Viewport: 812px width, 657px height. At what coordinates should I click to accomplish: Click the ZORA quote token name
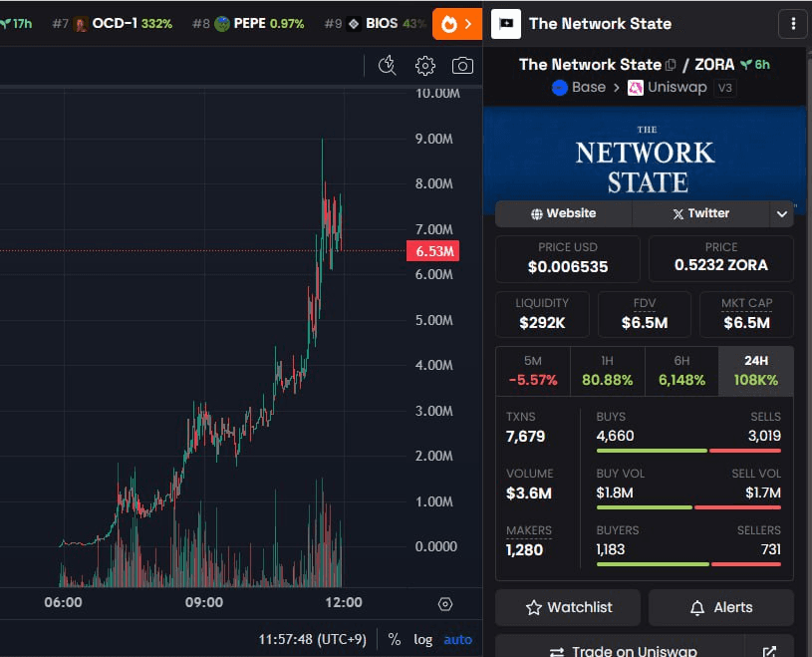(714, 64)
